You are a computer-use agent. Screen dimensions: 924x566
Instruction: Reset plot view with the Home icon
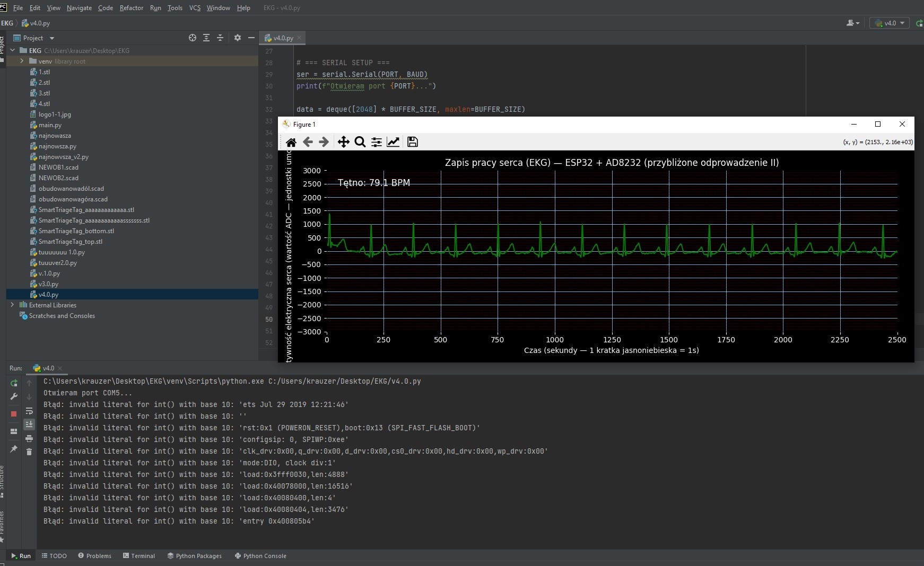pyautogui.click(x=291, y=142)
